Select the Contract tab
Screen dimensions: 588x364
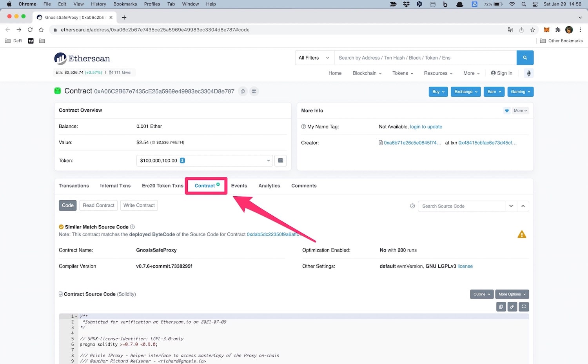point(207,186)
